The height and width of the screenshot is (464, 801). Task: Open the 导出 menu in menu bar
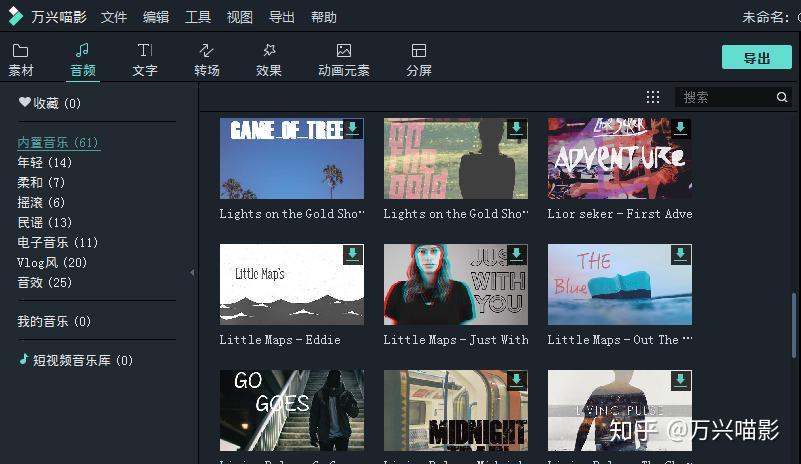(x=281, y=17)
